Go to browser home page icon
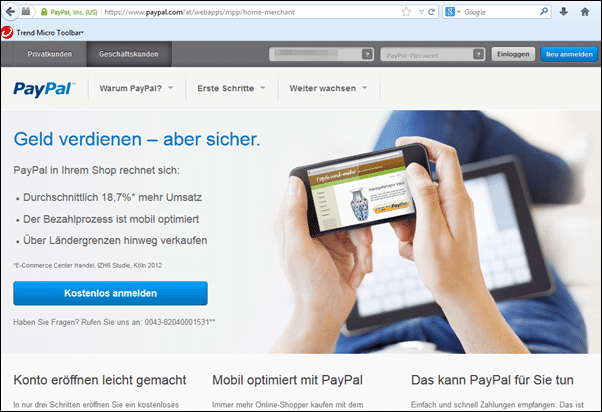 click(x=585, y=12)
